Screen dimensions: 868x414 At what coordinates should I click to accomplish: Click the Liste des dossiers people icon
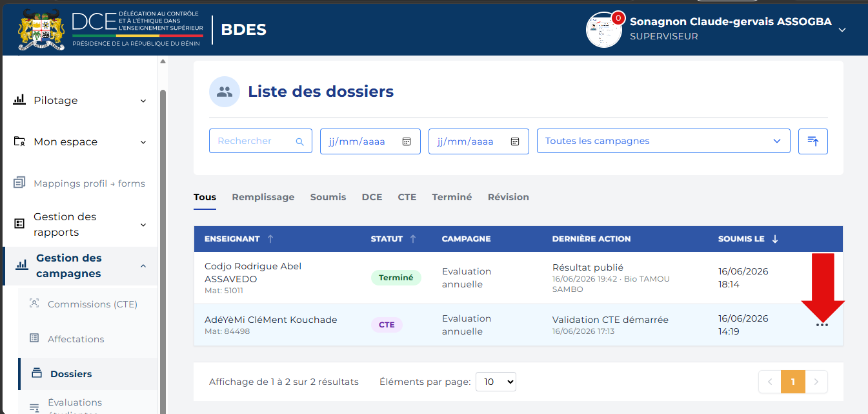click(x=225, y=92)
